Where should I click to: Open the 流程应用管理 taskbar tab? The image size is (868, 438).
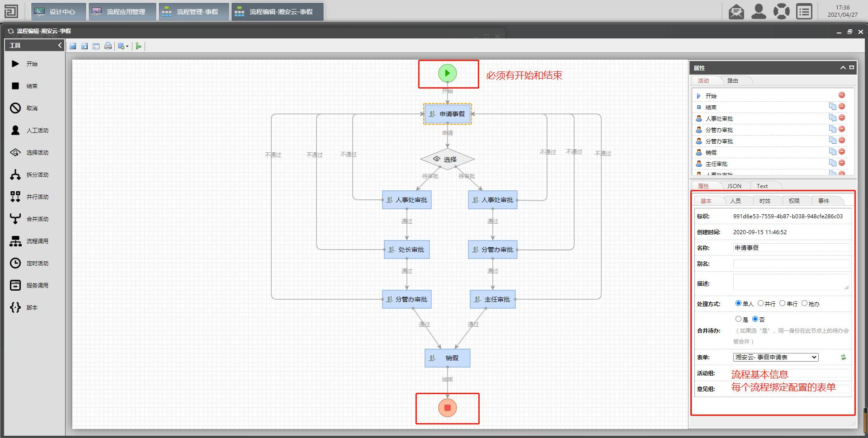123,12
